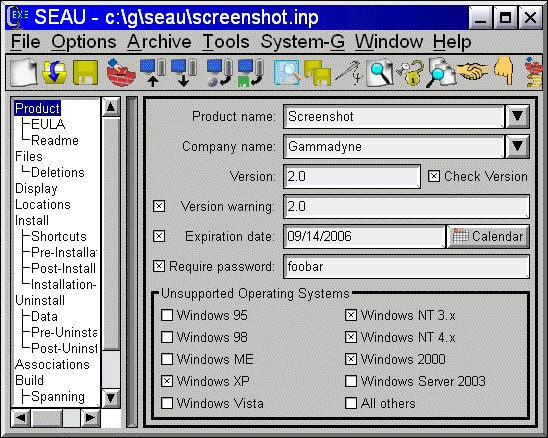Click the Require password field containing foobar
Screen dimensions: 548x438
click(x=406, y=266)
